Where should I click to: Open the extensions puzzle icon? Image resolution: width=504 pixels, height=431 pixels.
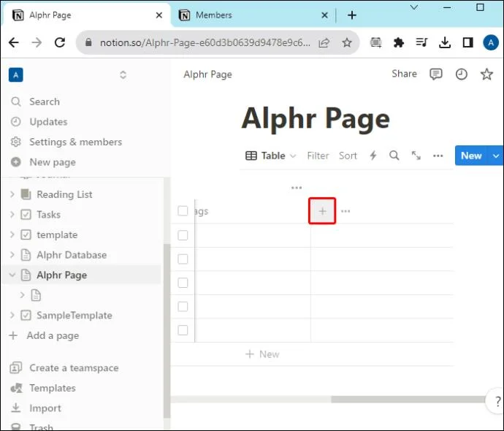click(x=399, y=42)
